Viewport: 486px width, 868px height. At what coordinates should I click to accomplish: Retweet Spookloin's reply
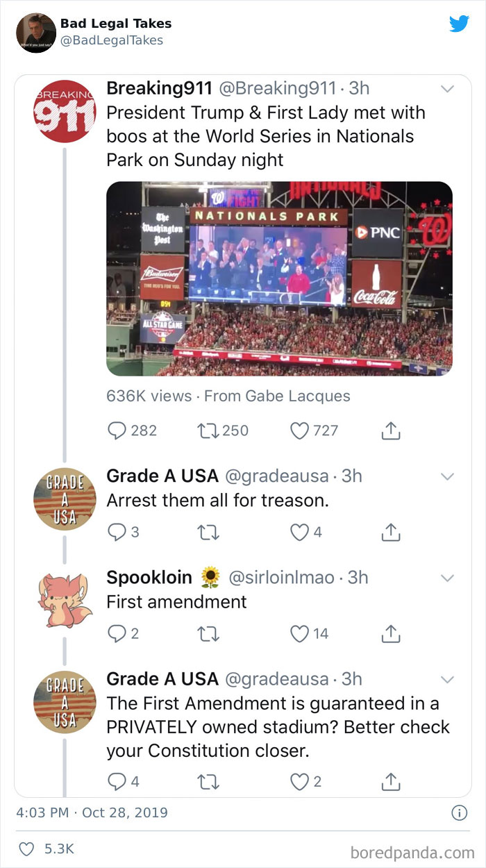tap(208, 633)
